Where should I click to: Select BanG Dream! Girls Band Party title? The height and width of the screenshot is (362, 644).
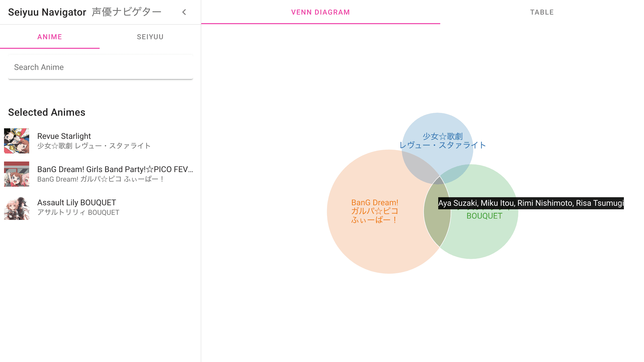click(115, 169)
